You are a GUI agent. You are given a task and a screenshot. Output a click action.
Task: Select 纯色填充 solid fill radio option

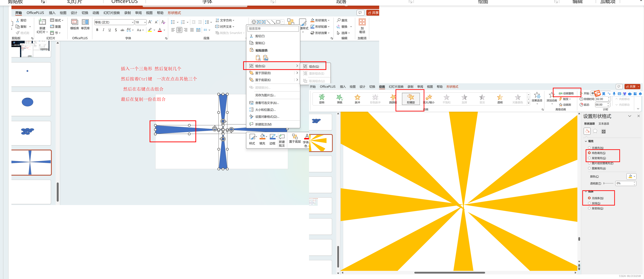click(x=589, y=153)
